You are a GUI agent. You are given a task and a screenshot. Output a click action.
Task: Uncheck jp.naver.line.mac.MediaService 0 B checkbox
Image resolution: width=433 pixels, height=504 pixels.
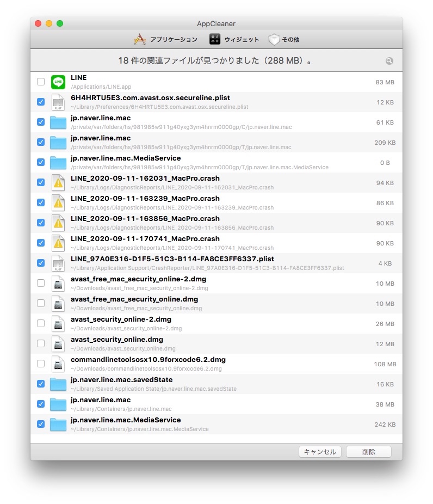coord(41,162)
